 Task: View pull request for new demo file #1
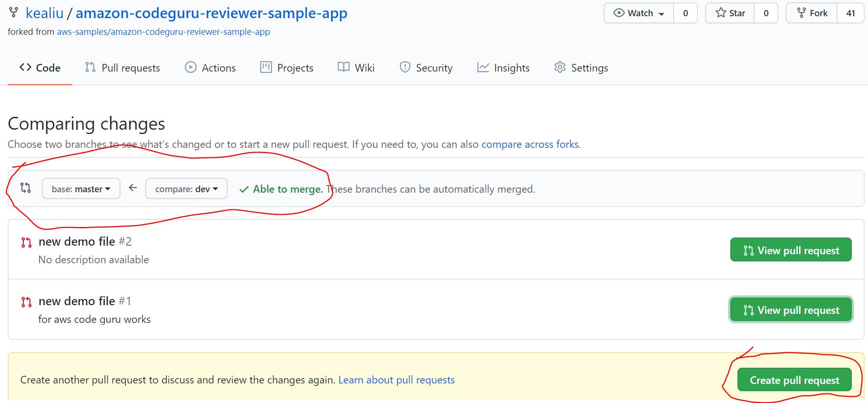click(791, 310)
